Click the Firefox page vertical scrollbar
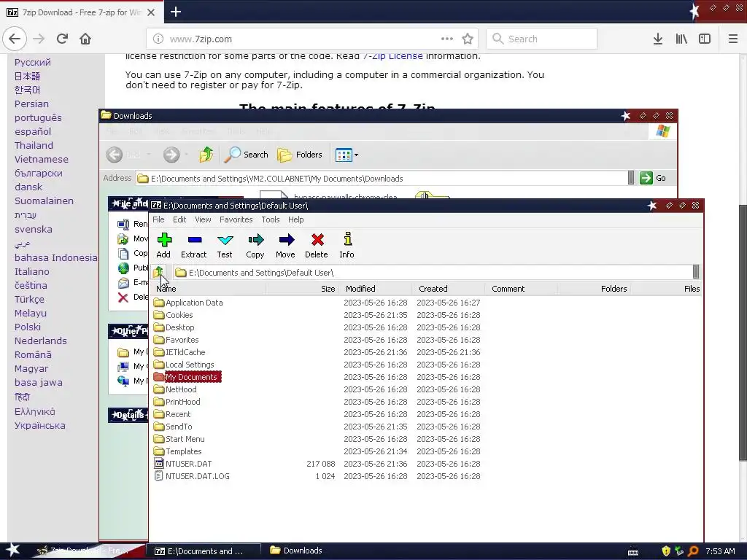This screenshot has width=747, height=560. point(743,332)
